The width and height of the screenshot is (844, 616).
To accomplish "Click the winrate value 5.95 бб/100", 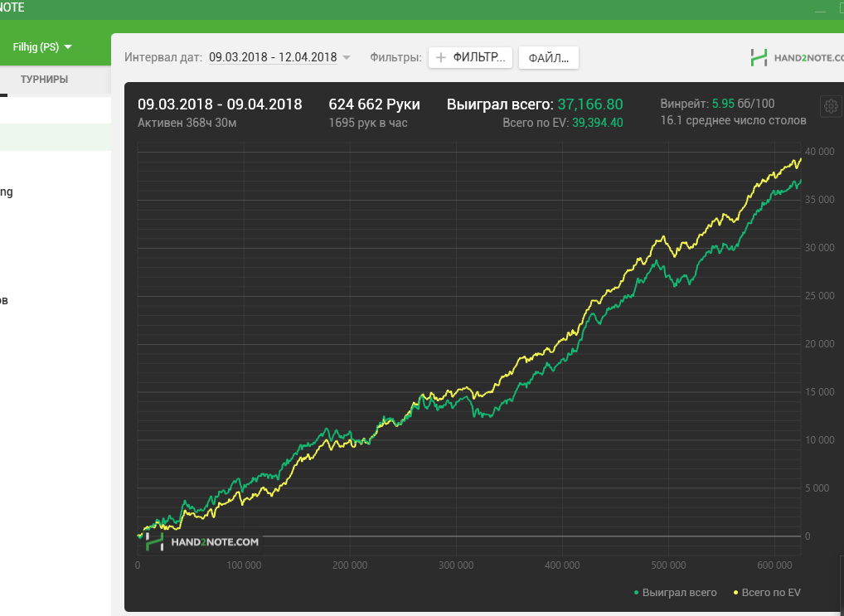I will [x=743, y=104].
